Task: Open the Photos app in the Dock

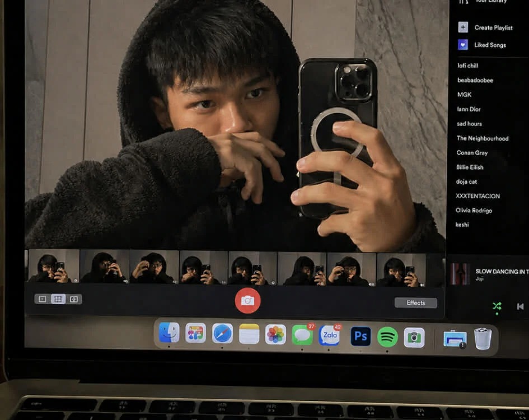Action: 275,334
